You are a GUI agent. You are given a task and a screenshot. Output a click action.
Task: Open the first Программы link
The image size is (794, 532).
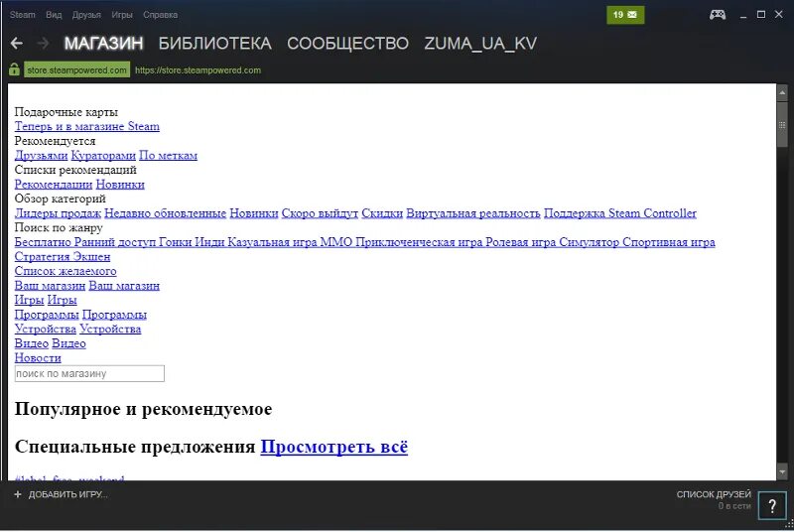coord(47,315)
